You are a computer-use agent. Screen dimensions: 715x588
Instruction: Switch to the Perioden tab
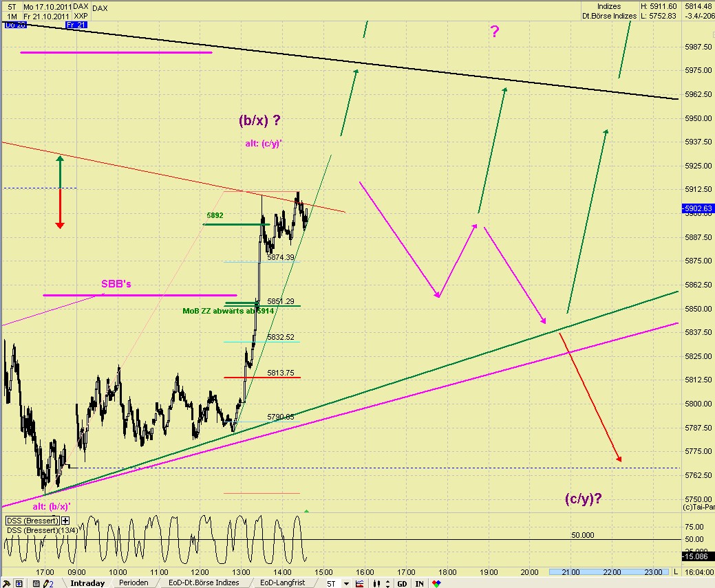(134, 582)
